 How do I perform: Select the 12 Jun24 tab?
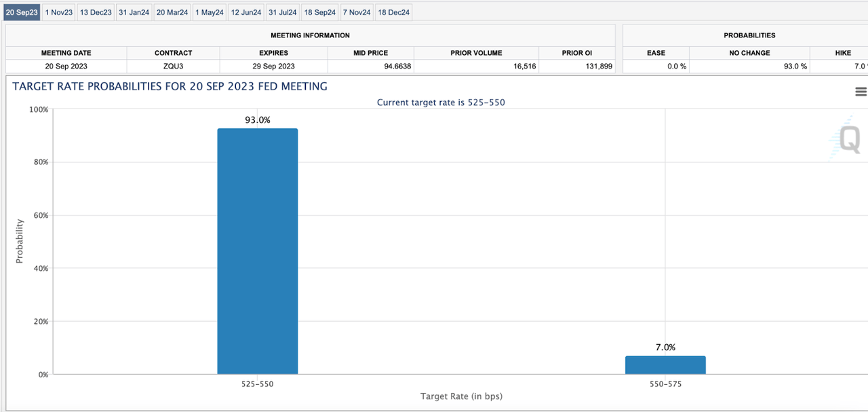(245, 12)
